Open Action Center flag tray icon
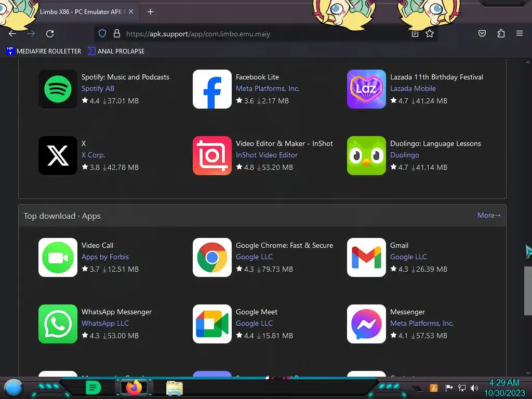532x399 pixels. click(x=449, y=388)
